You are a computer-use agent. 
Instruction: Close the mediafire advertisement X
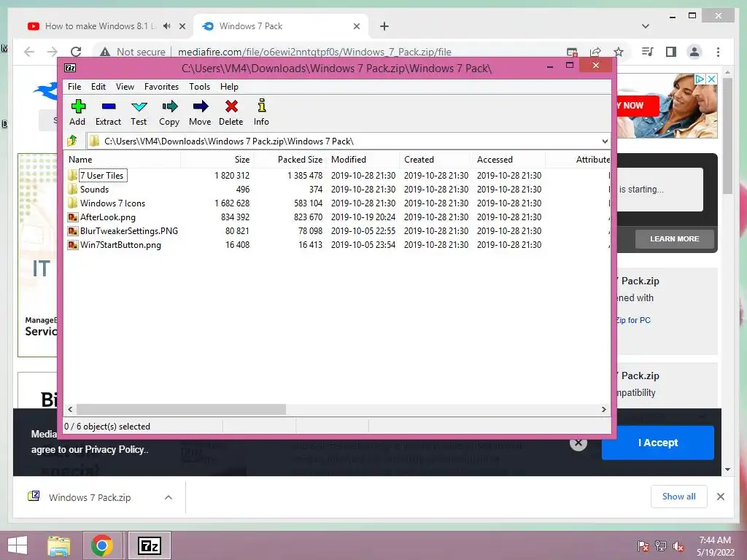point(711,79)
